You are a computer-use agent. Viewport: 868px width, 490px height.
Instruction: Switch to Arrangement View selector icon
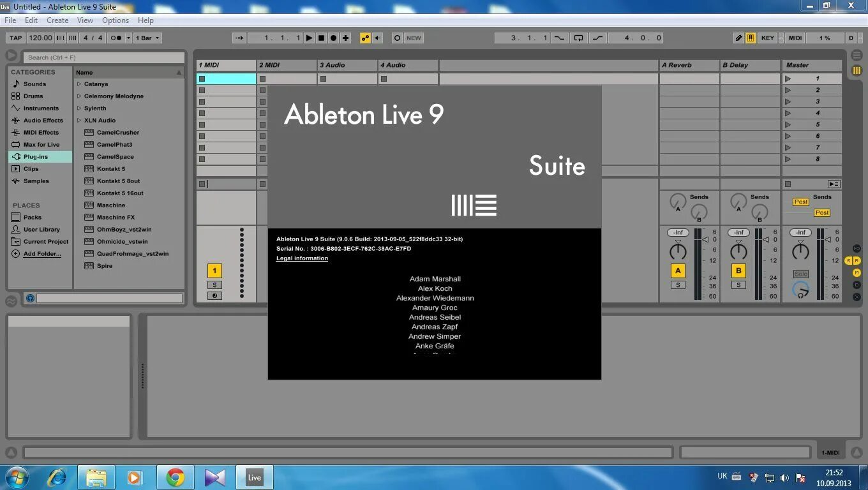coord(857,56)
